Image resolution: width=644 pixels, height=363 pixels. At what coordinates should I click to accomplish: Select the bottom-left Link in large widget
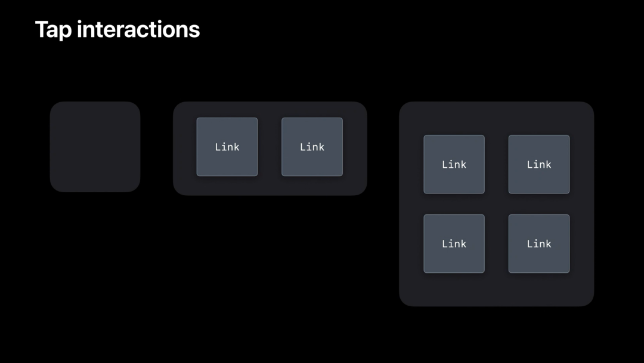pyautogui.click(x=454, y=244)
